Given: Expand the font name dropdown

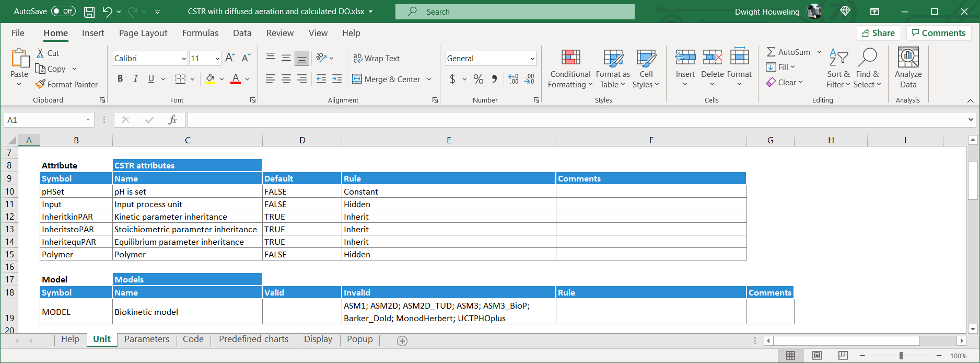Looking at the screenshot, I should pos(184,59).
